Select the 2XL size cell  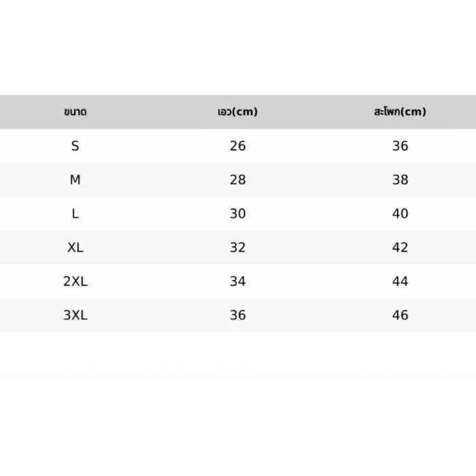75,282
